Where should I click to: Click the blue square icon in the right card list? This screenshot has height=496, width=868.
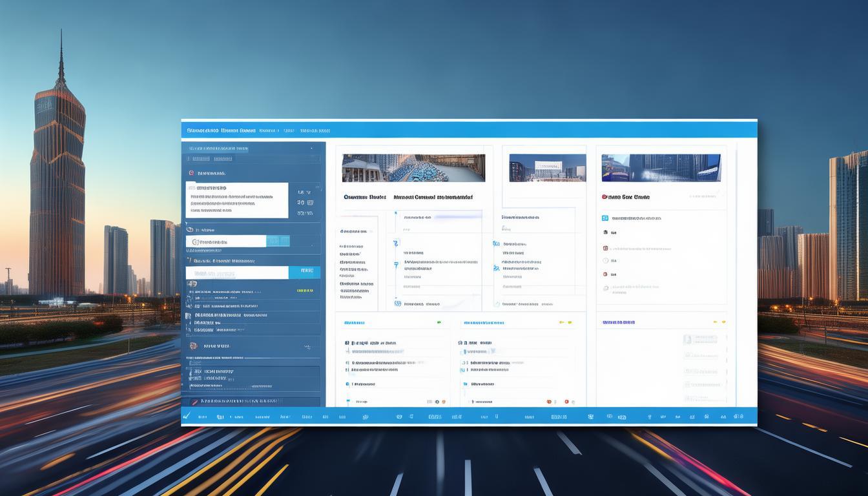click(605, 218)
